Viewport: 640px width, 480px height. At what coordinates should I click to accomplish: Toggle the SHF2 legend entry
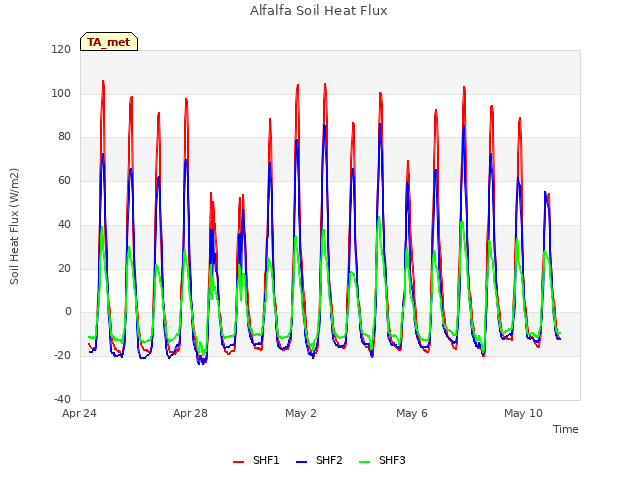319,460
